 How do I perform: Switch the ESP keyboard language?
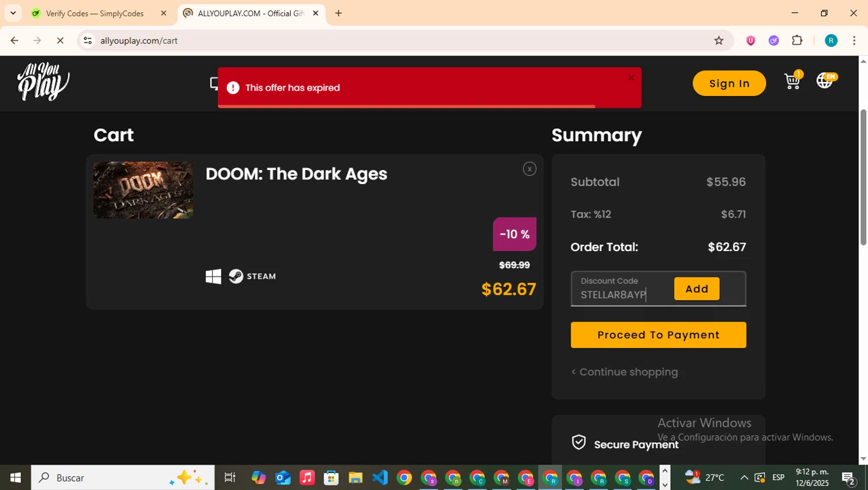coord(778,477)
